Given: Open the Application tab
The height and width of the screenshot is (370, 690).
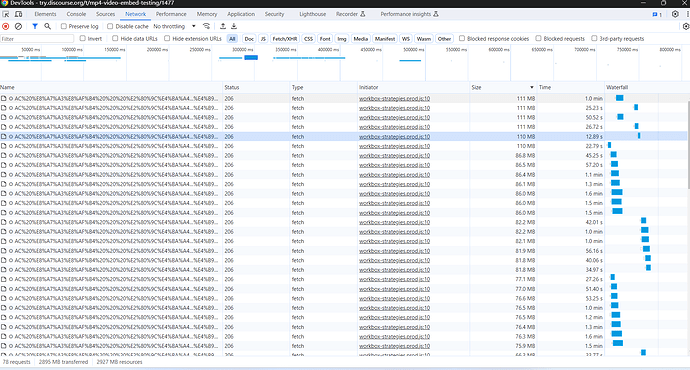Looking at the screenshot, I should point(241,14).
